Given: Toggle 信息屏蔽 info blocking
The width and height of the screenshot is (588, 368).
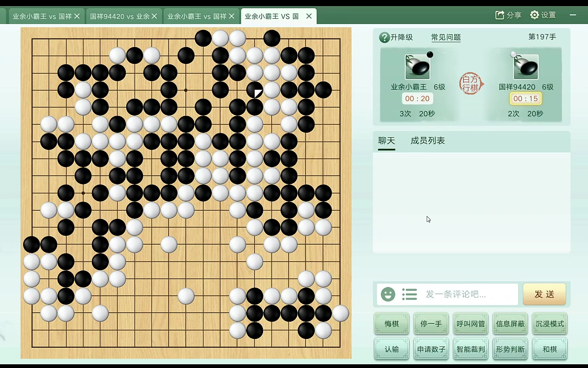Looking at the screenshot, I should 510,323.
